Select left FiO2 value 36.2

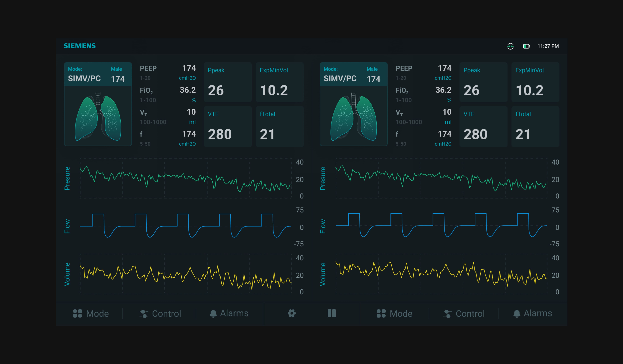[188, 90]
